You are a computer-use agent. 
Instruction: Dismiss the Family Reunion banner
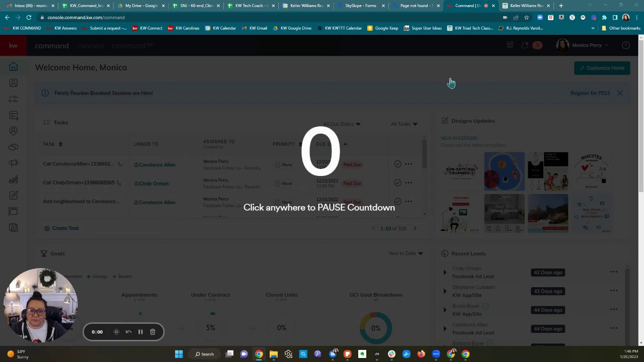[x=620, y=93]
